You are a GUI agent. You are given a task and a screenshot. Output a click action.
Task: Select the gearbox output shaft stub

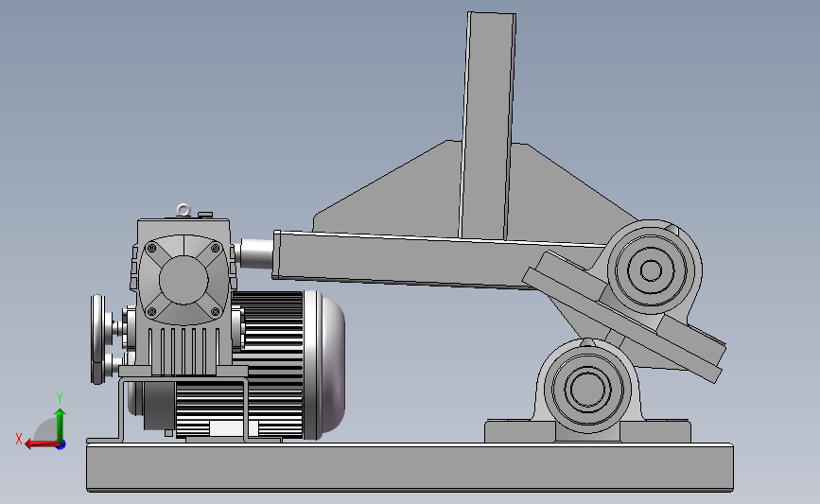[x=254, y=253]
